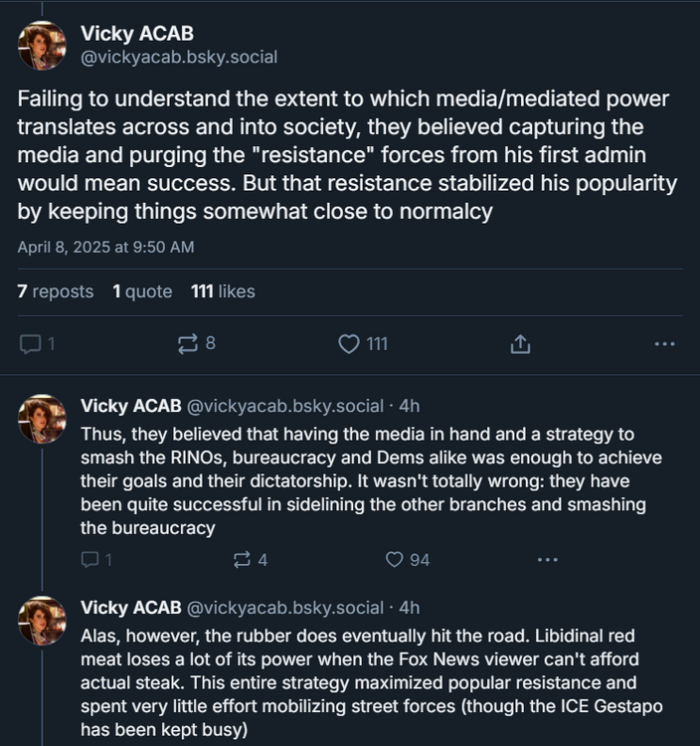
Task: Click avatar on the RINOs reply
Action: 43,418
